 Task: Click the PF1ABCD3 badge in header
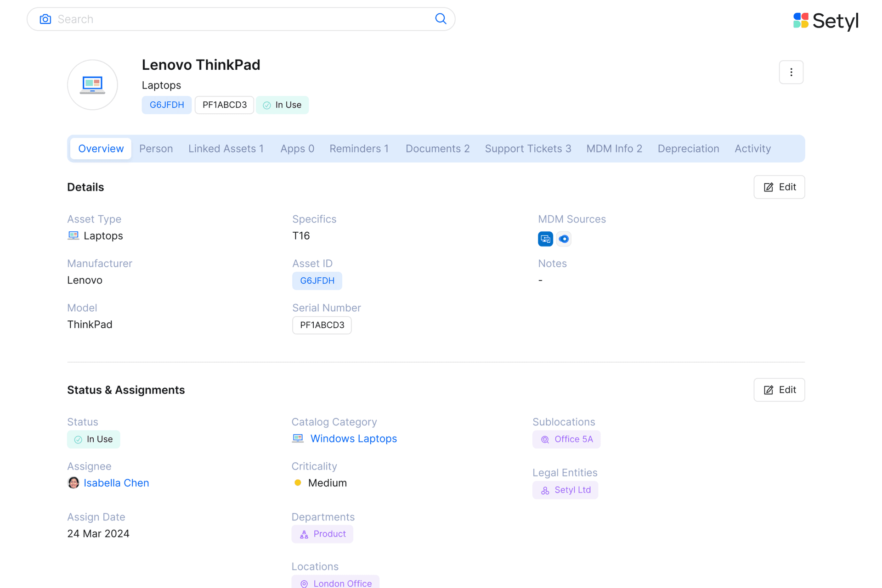point(225,105)
